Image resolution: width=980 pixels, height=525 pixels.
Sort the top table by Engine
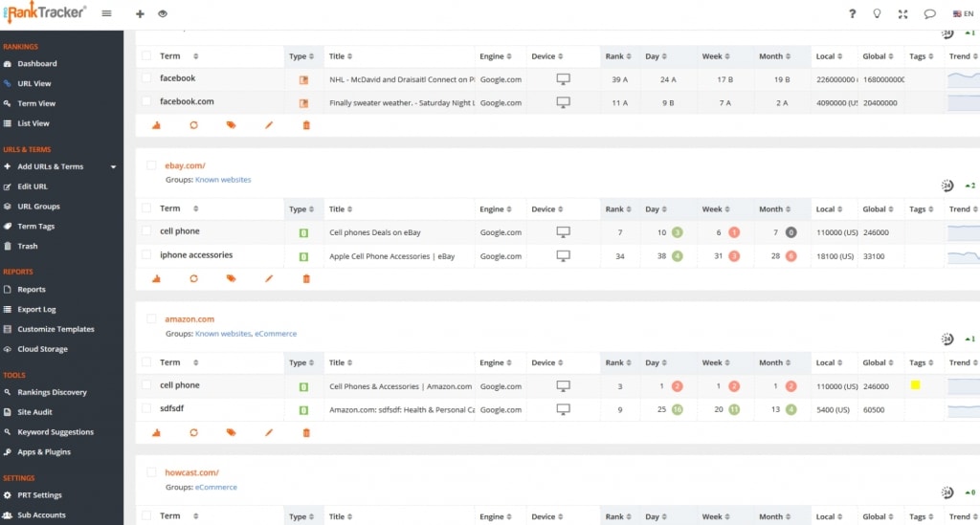(x=496, y=56)
